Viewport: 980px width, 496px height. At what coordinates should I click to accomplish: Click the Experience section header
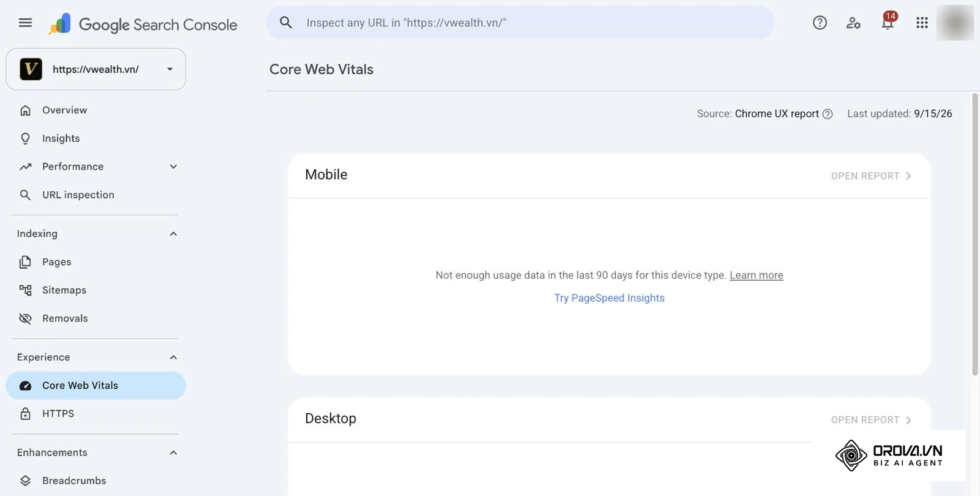43,357
